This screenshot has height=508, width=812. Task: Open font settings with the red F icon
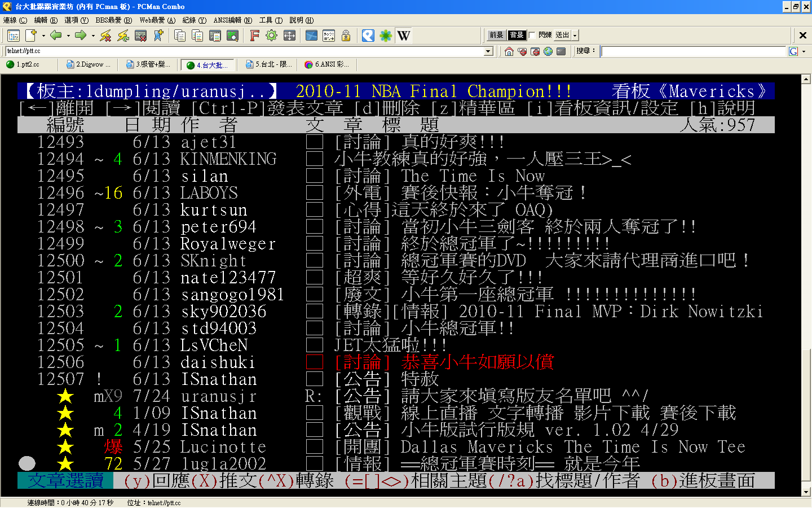click(x=254, y=36)
